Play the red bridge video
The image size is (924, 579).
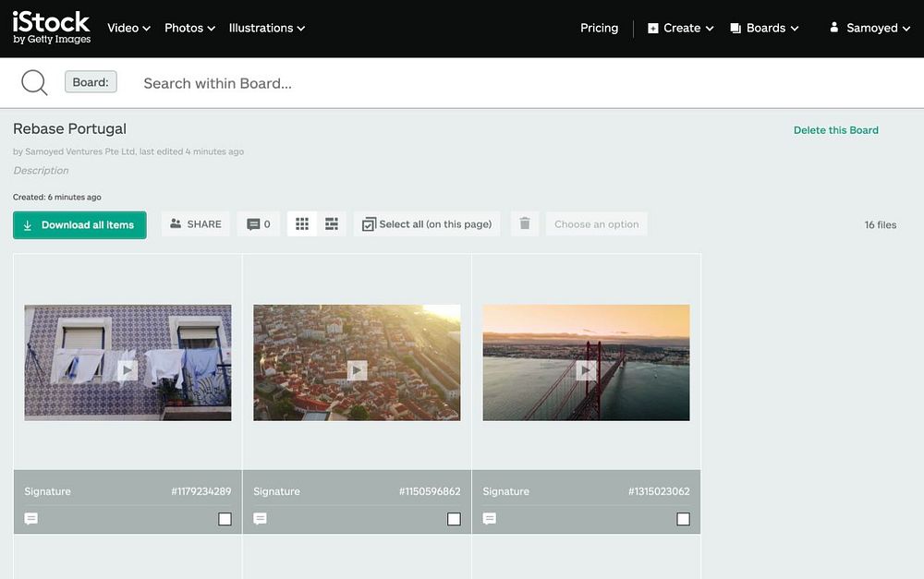[586, 370]
